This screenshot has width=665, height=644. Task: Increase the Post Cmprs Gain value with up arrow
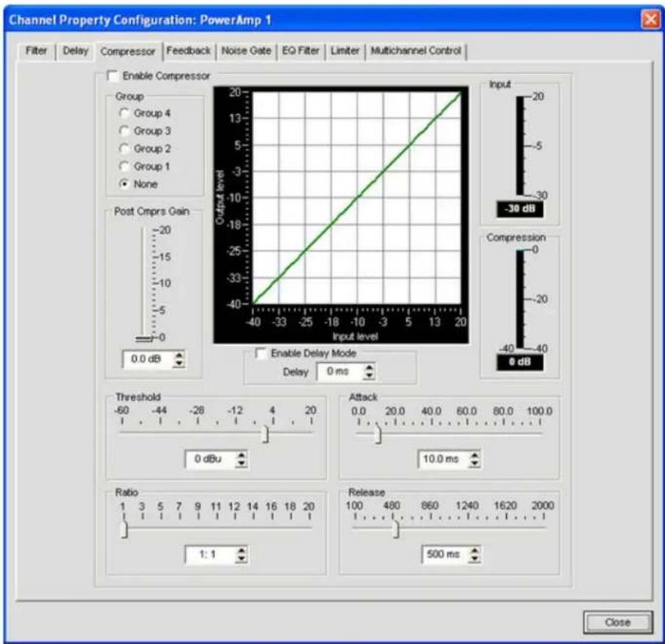tap(179, 355)
